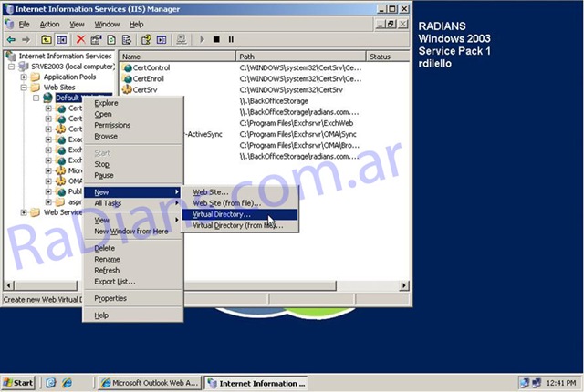
Task: Click the red Delete toolbar icon
Action: (80, 39)
